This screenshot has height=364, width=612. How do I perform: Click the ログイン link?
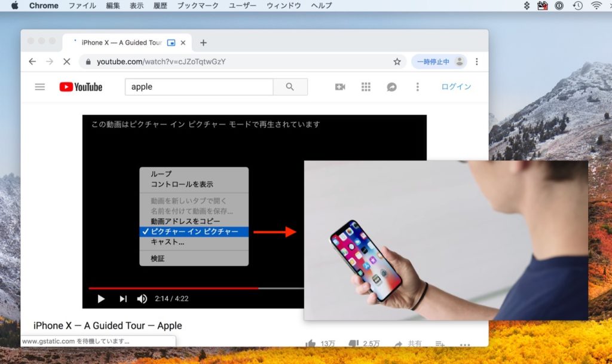pos(456,87)
